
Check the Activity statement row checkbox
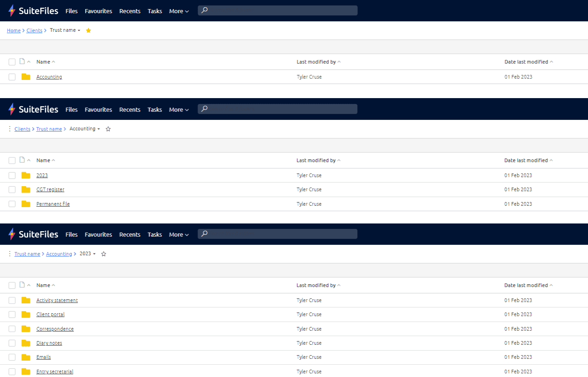click(12, 300)
